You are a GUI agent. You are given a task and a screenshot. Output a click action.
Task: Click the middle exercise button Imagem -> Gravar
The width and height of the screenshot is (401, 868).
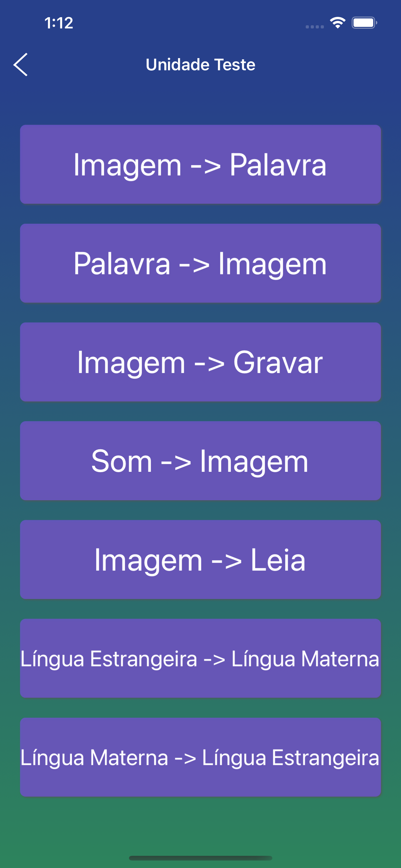(200, 362)
